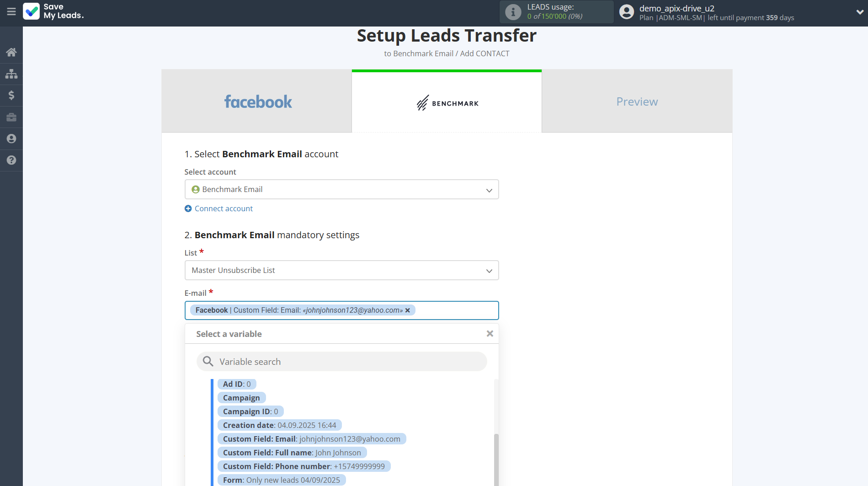Open profile via sidebar user icon

click(11, 139)
